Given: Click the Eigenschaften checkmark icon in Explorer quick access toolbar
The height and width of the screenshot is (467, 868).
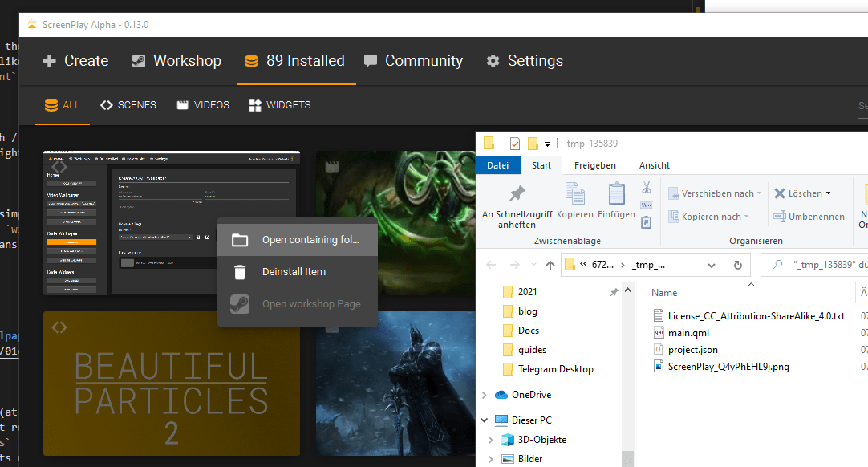Looking at the screenshot, I should [514, 143].
